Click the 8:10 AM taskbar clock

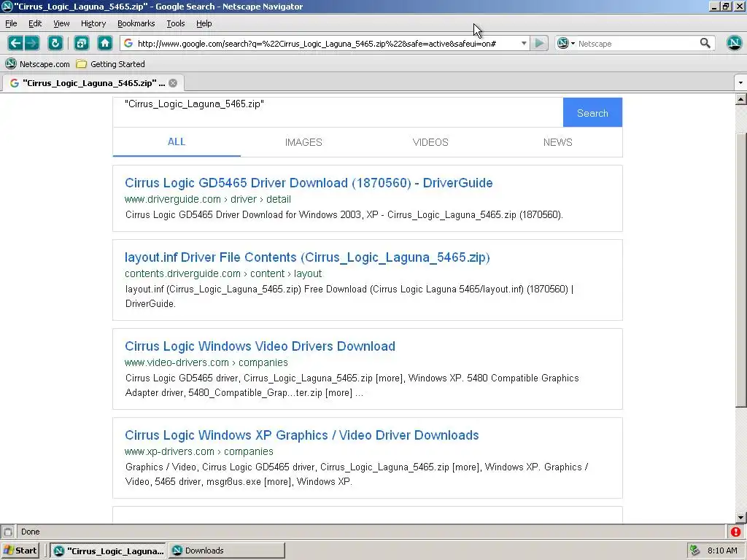click(722, 551)
